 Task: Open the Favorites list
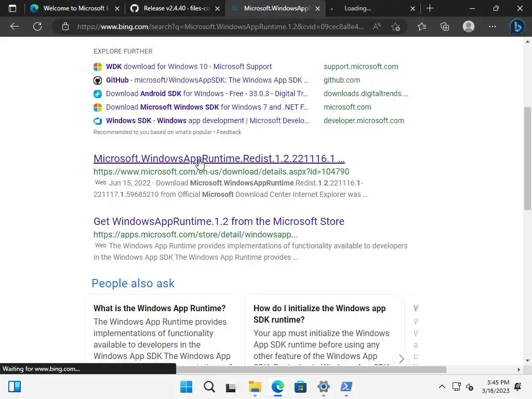422,26
